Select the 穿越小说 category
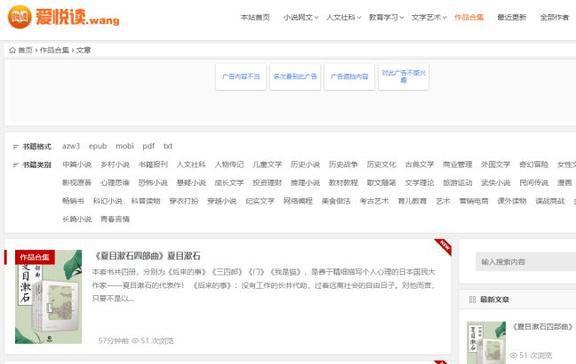 [x=222, y=201]
